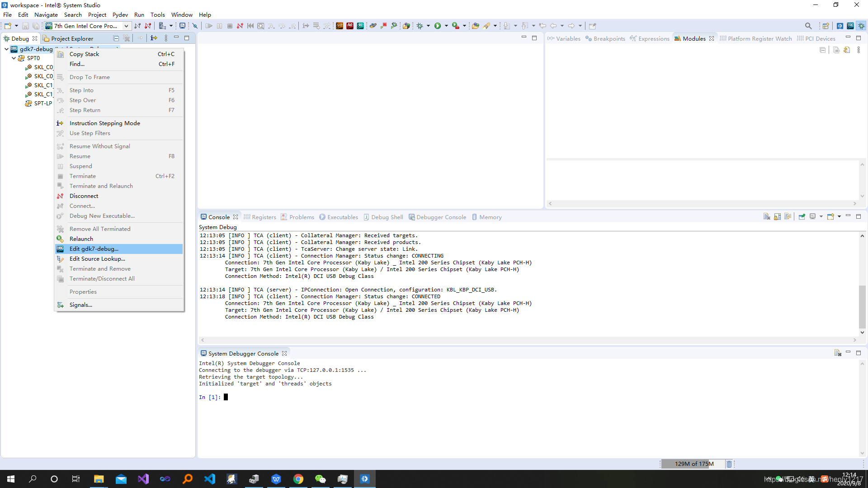Click the Debug perspective bug icon
The image size is (868, 488).
pos(861,26)
